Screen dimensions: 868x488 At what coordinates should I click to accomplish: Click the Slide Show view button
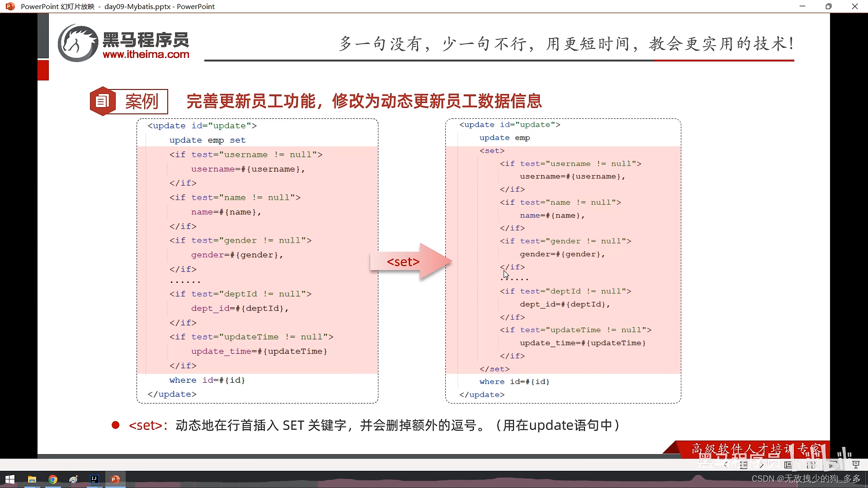(x=856, y=465)
